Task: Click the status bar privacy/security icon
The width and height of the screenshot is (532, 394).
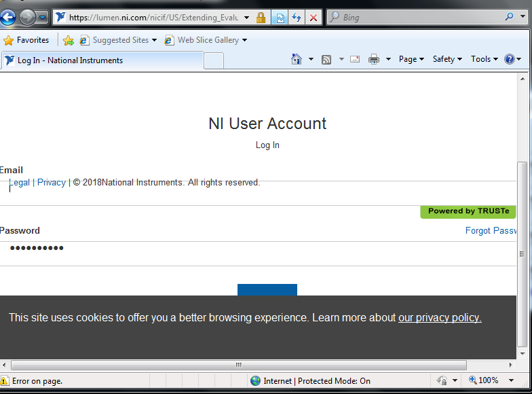Action: pos(441,380)
